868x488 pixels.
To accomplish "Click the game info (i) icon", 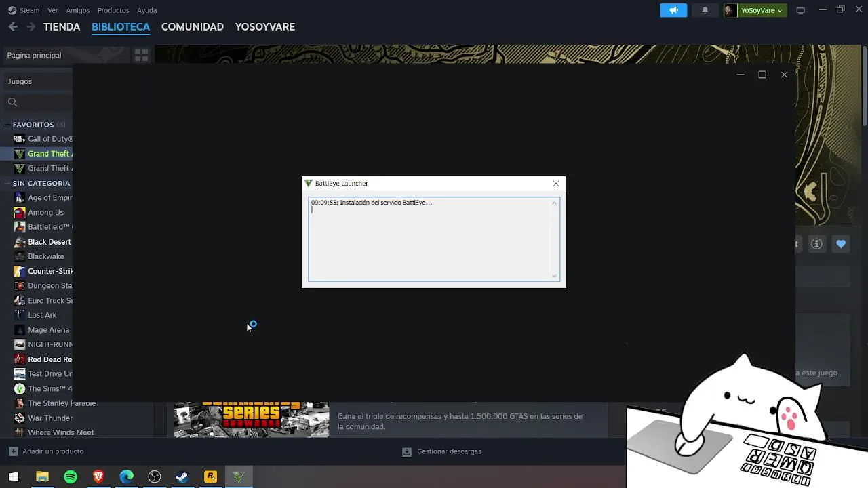I will (x=816, y=244).
